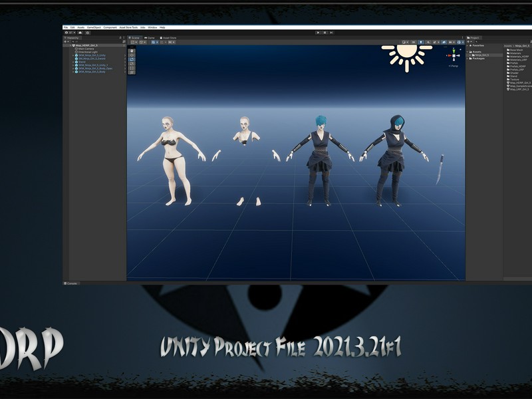The width and height of the screenshot is (532, 399).
Task: Select Ninja_Girl_5 folder in Assets tree
Action: pyautogui.click(x=481, y=55)
